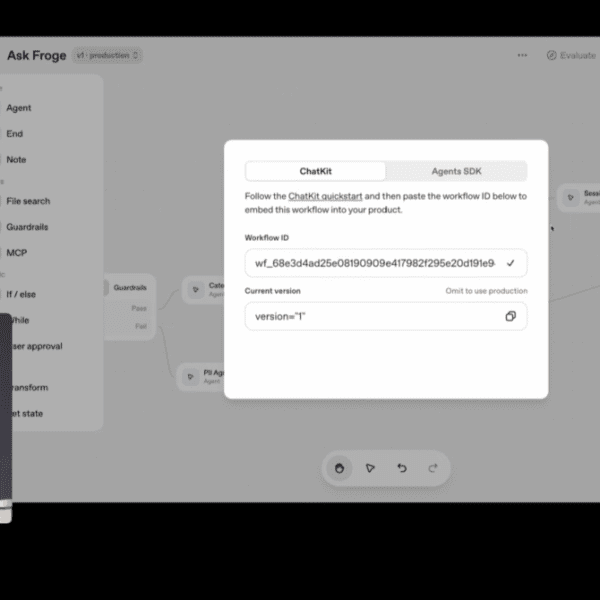Open the ChatKit quickstart link
This screenshot has width=600, height=600.
325,196
